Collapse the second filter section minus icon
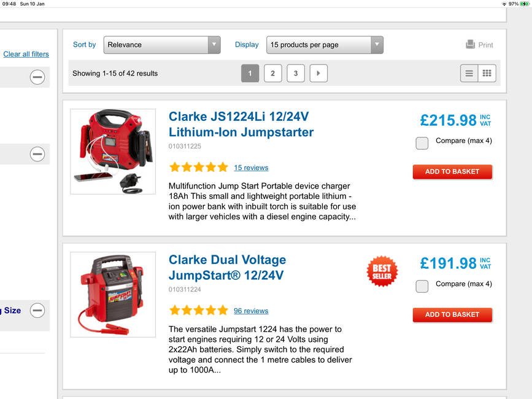 tap(37, 154)
